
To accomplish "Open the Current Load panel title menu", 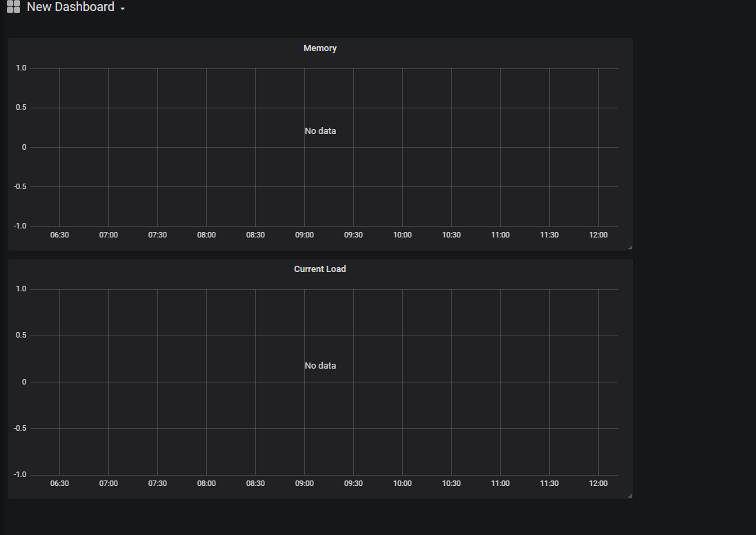I will point(320,269).
